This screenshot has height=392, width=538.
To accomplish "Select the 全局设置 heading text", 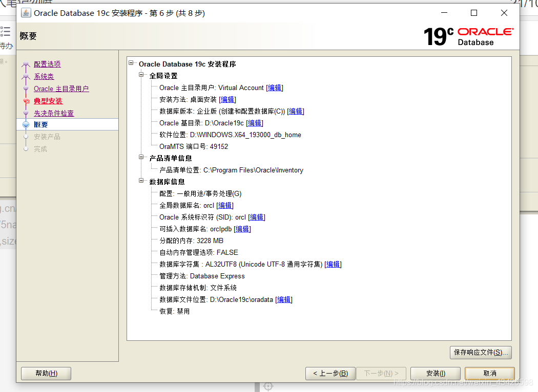I will click(163, 76).
